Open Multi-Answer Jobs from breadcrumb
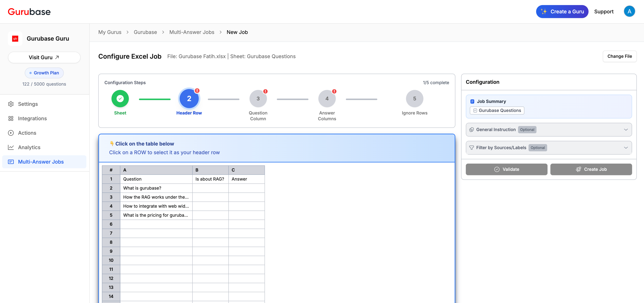Image resolution: width=644 pixels, height=303 pixels. (x=192, y=32)
